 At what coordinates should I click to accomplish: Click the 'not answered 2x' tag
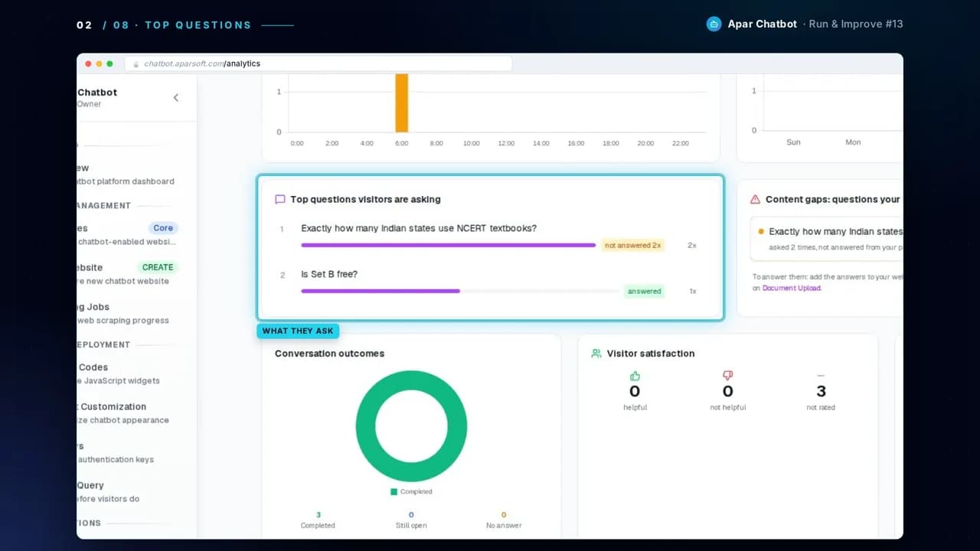tap(632, 245)
